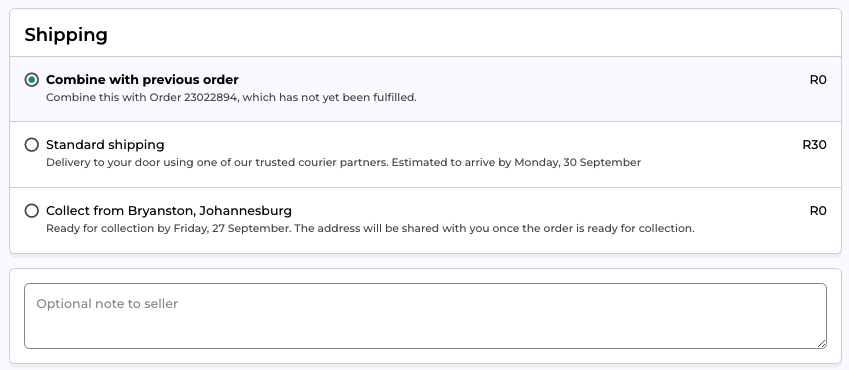The width and height of the screenshot is (849, 370).
Task: Click the R30 standard shipping price
Action: tap(814, 145)
